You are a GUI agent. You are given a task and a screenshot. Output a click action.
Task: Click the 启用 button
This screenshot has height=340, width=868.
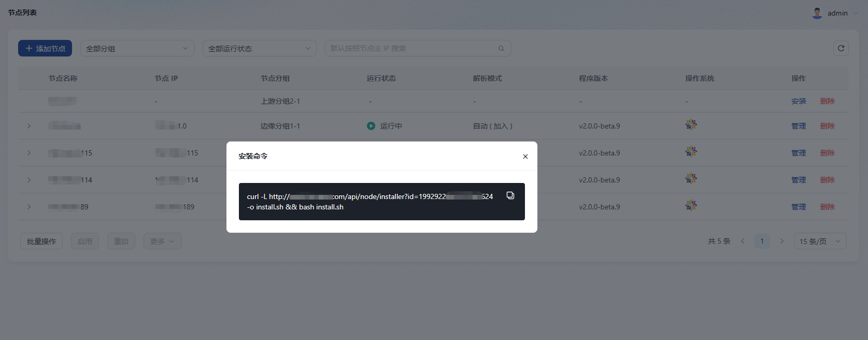coord(85,241)
